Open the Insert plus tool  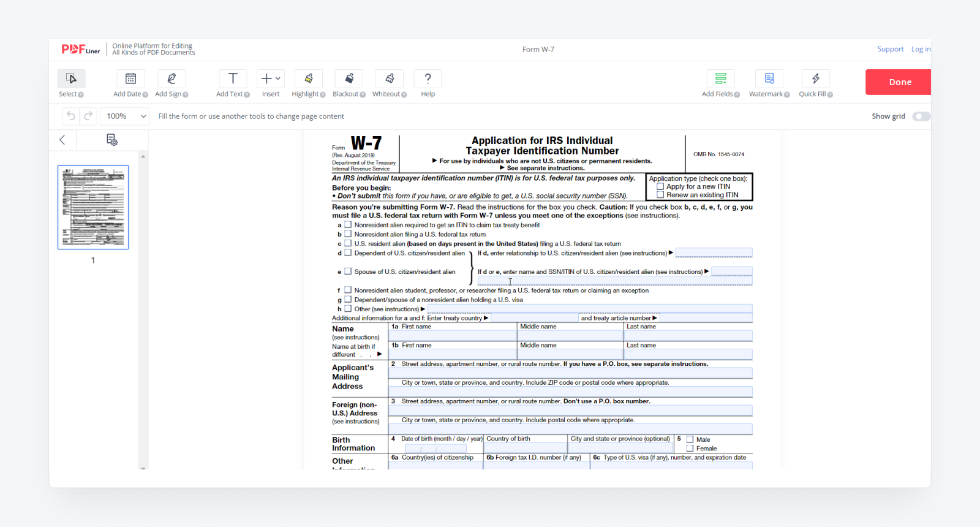coord(270,78)
